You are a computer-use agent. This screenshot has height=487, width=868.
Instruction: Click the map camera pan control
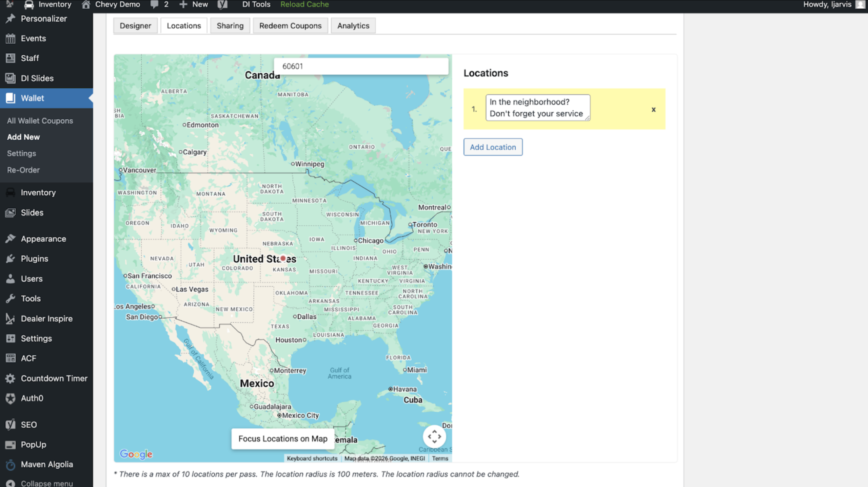pos(434,436)
